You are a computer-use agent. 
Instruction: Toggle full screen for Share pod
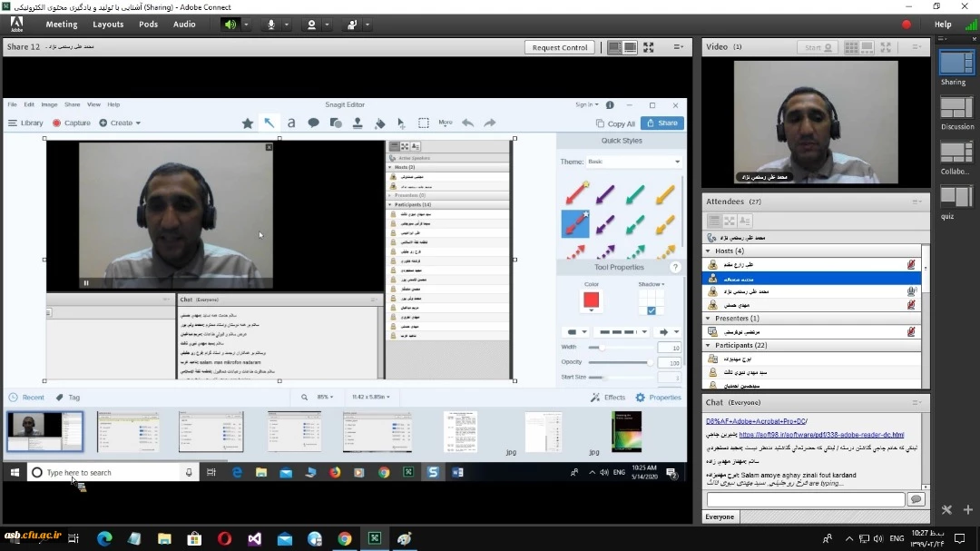point(649,47)
